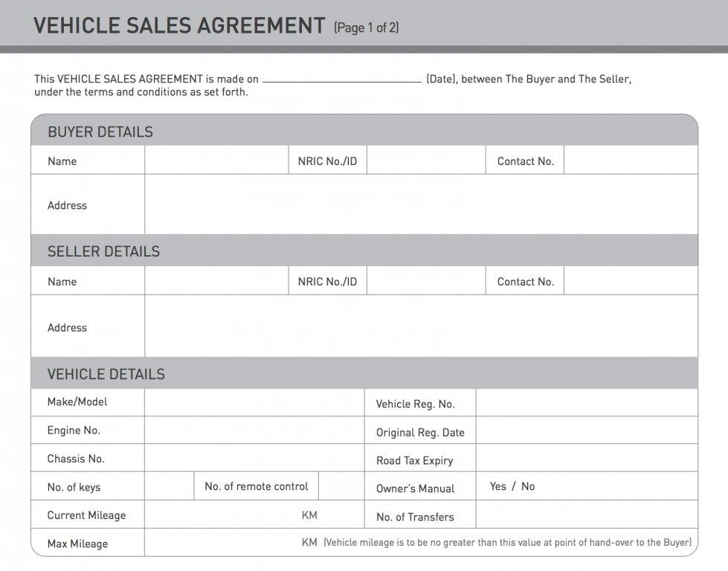Click the Seller Address field
This screenshot has width=728, height=571.
pyautogui.click(x=421, y=326)
